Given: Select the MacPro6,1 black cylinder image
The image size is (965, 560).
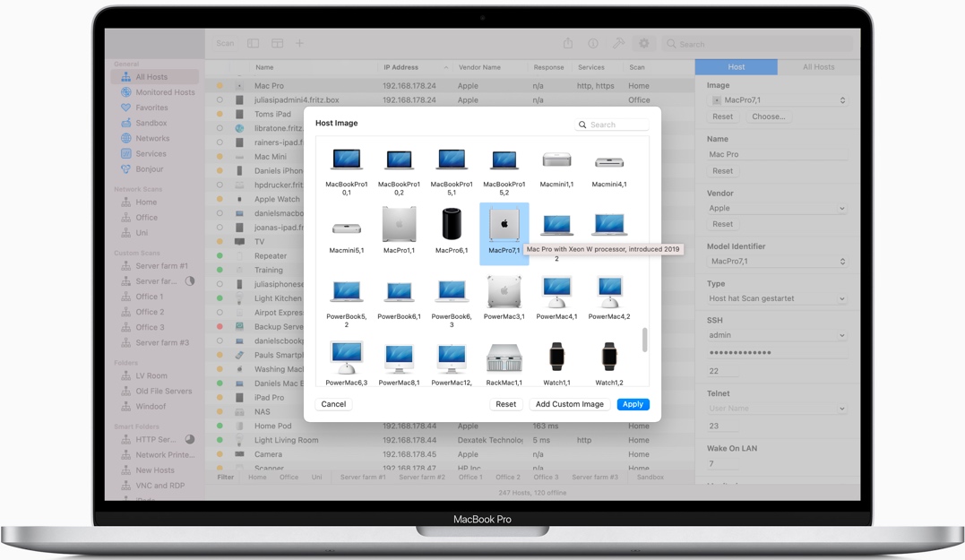Looking at the screenshot, I should pos(452,225).
